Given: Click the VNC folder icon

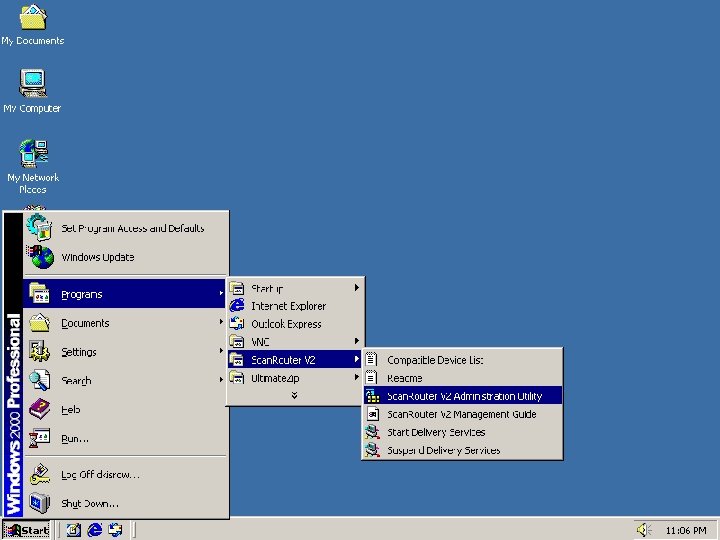Looking at the screenshot, I should [237, 341].
